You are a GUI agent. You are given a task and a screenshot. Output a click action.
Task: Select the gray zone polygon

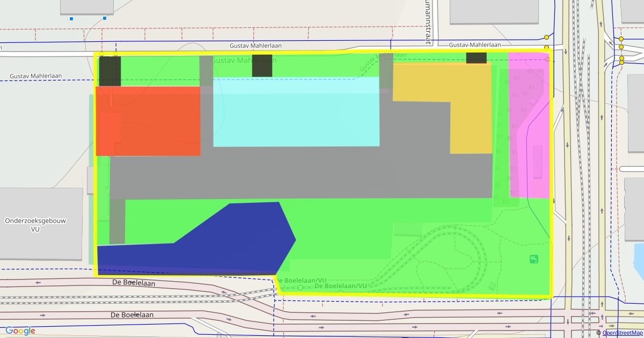coord(301,173)
